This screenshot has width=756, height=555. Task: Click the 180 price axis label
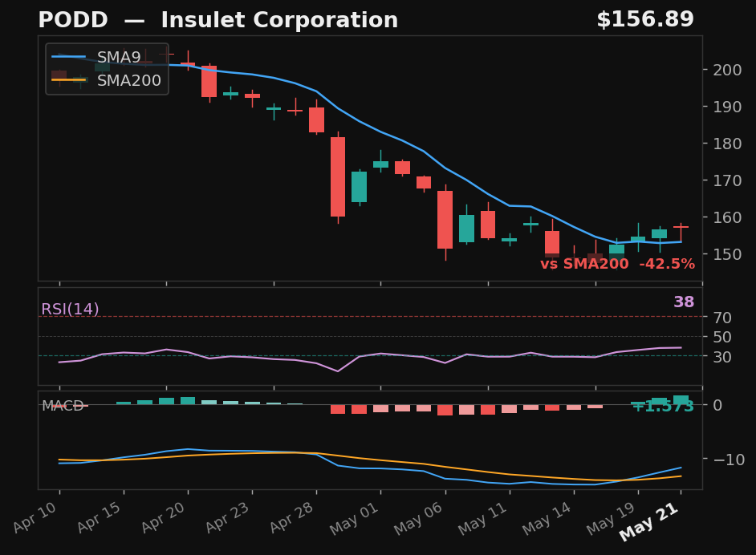pyautogui.click(x=728, y=144)
